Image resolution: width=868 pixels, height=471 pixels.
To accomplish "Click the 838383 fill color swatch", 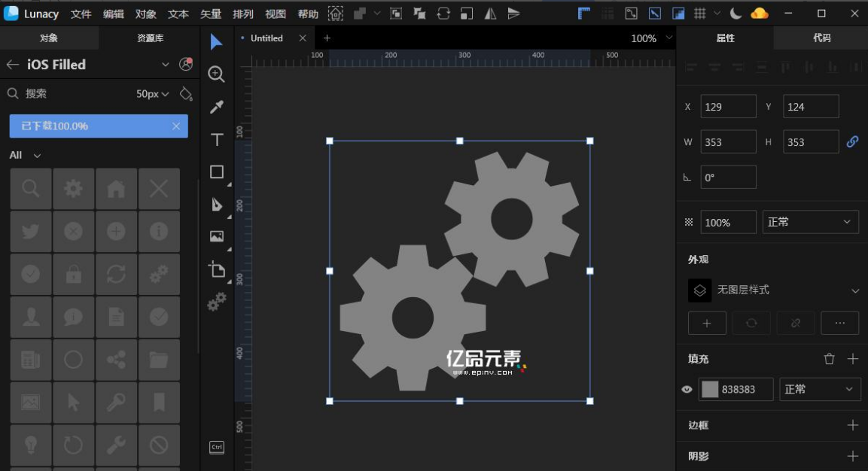I will 711,389.
